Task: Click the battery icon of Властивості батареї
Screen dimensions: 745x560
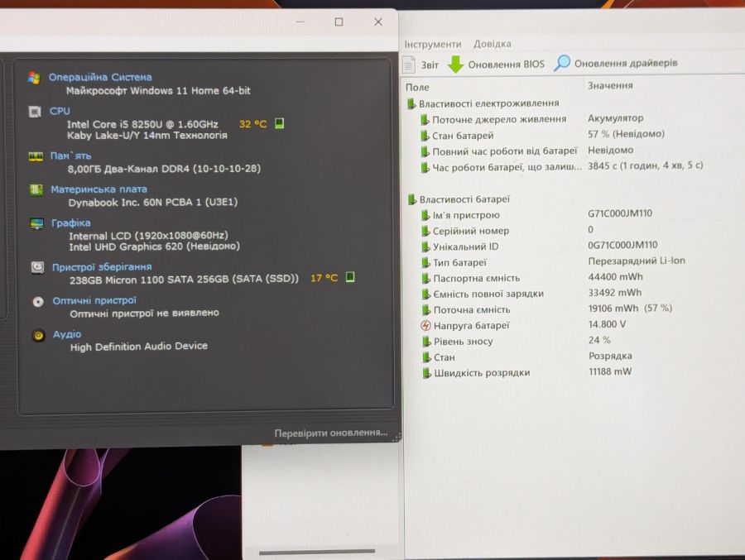Action: coord(412,199)
